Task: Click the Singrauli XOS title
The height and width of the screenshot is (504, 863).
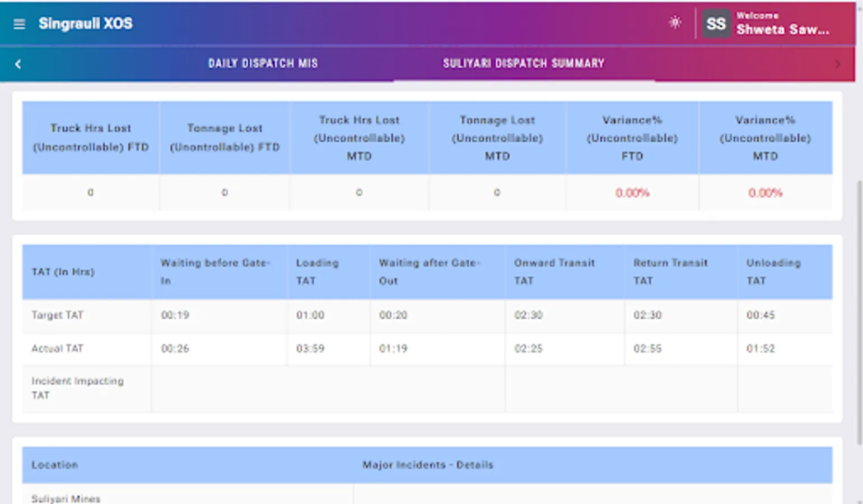Action: (86, 24)
